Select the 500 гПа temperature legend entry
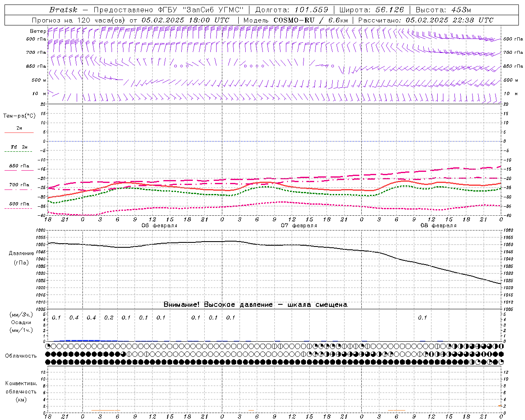Viewport: 525px width, 420px height. 19,204
